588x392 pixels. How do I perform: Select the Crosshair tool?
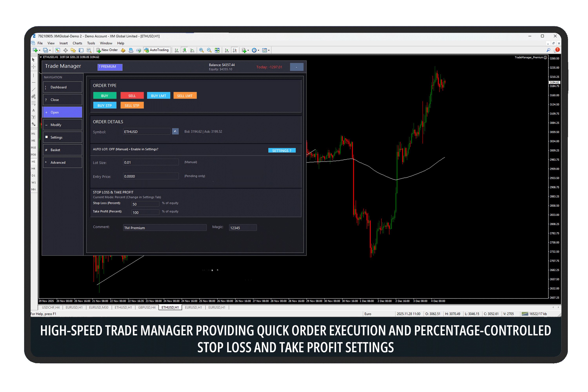click(x=34, y=67)
